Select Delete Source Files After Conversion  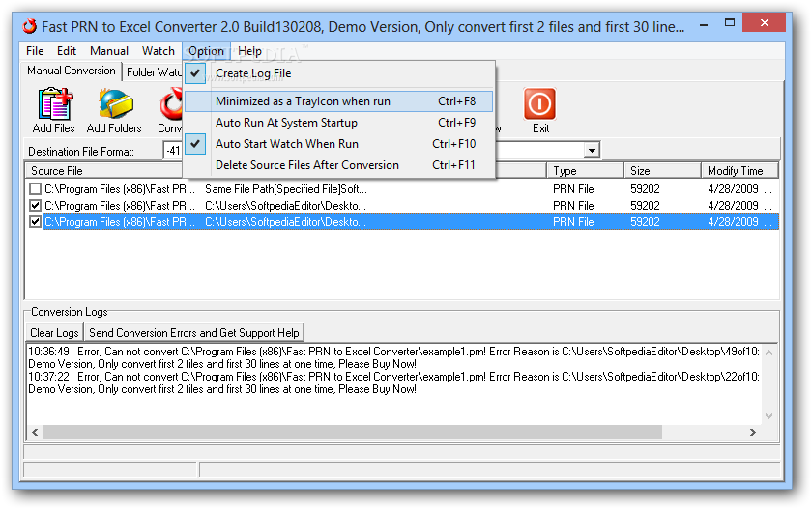tap(339, 165)
